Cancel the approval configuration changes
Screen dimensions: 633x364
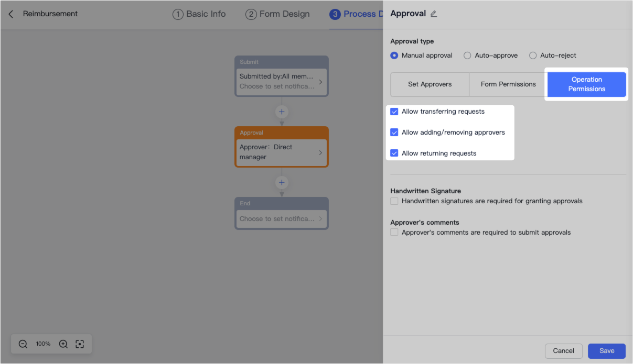pyautogui.click(x=563, y=351)
